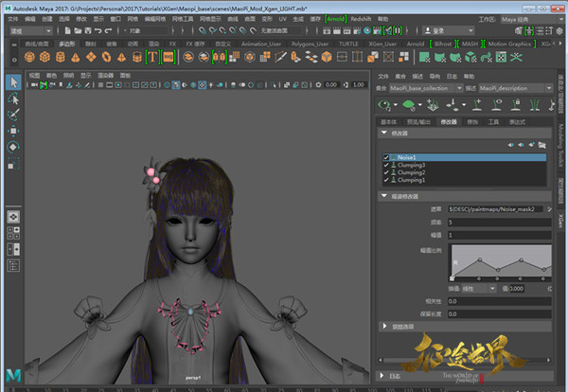Disable the Clumping3 modifier checkbox

(x=386, y=165)
